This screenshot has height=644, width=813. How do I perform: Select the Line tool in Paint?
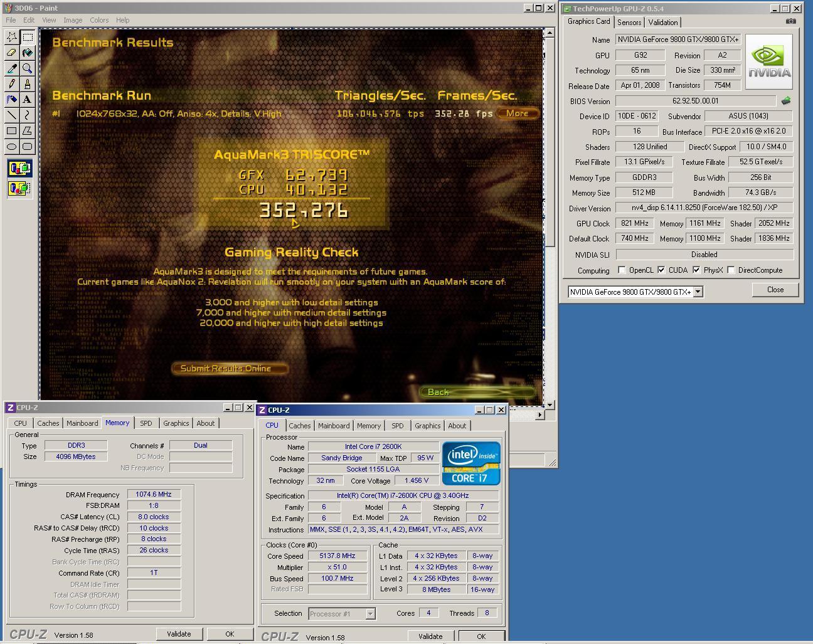[x=12, y=115]
